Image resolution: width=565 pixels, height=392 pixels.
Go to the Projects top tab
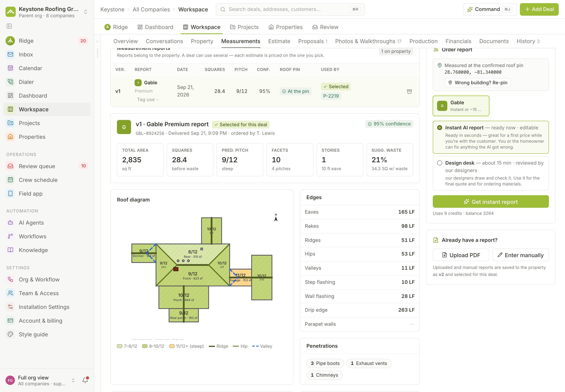244,27
